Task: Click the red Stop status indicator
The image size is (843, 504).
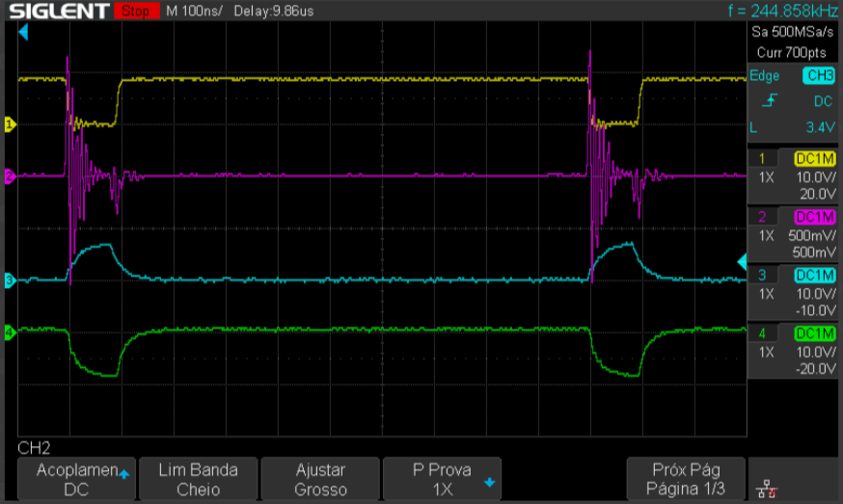Action: pyautogui.click(x=137, y=11)
